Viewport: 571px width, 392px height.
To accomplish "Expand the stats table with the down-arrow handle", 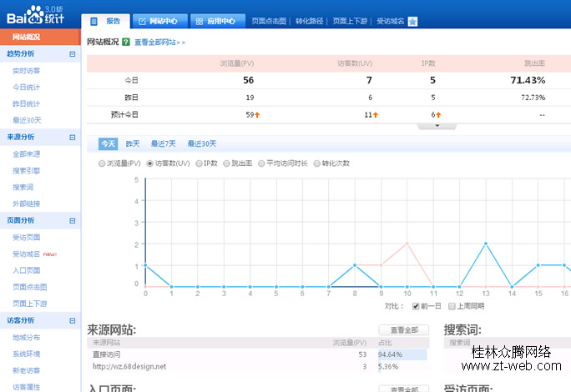I will (437, 126).
